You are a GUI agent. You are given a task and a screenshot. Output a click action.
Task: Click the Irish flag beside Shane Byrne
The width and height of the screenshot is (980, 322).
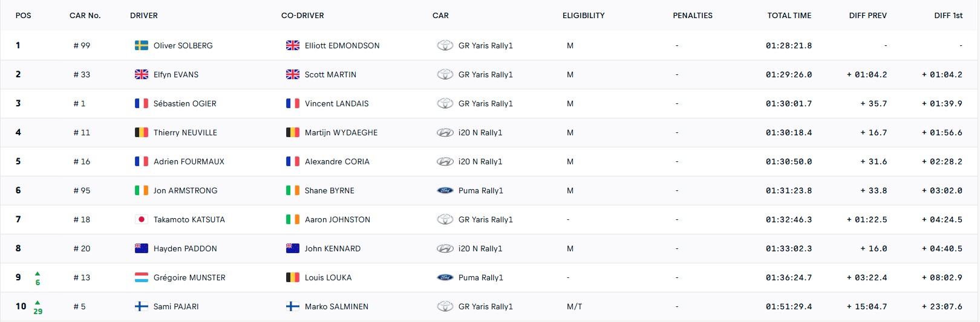(x=293, y=190)
